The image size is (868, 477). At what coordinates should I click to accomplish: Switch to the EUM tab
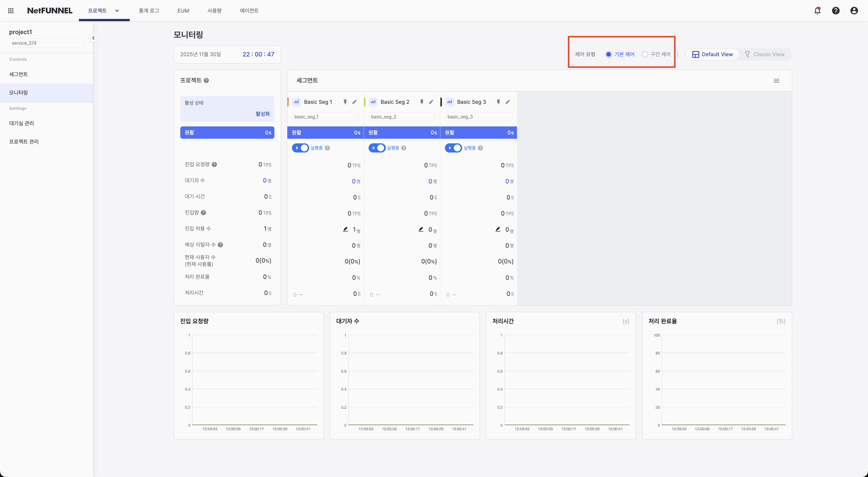[x=183, y=10]
